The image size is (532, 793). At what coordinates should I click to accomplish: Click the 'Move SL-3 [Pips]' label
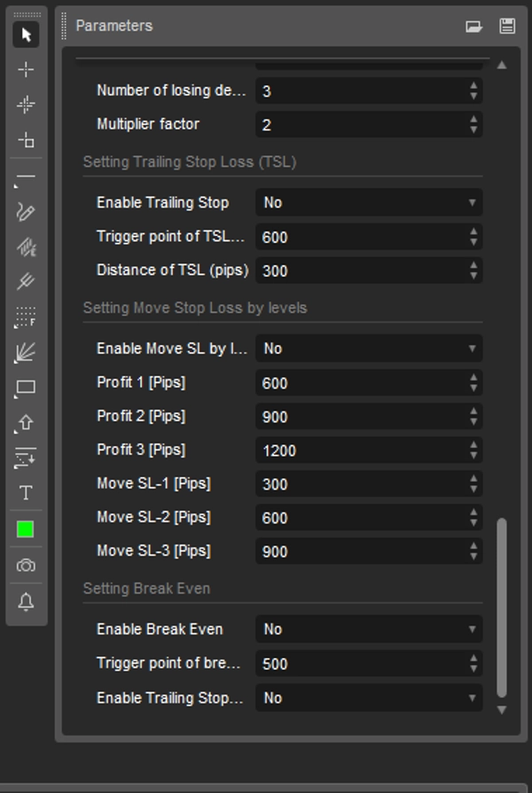(x=153, y=551)
